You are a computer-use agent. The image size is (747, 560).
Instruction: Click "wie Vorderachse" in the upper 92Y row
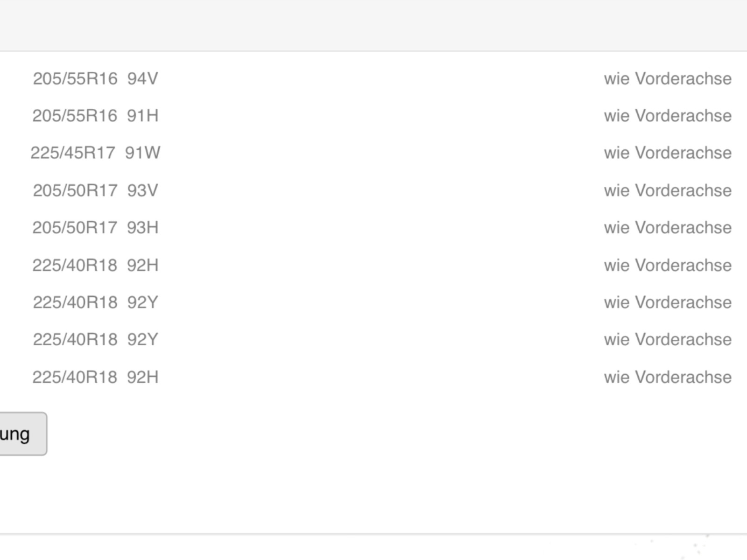click(668, 302)
